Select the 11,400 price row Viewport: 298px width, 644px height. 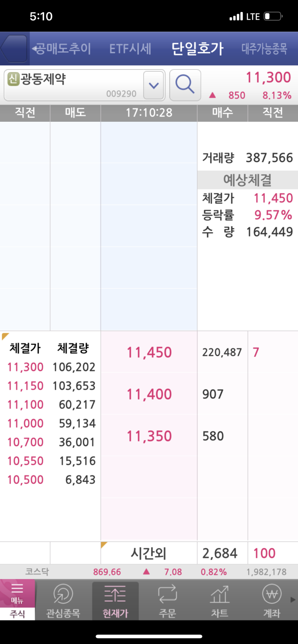(149, 394)
